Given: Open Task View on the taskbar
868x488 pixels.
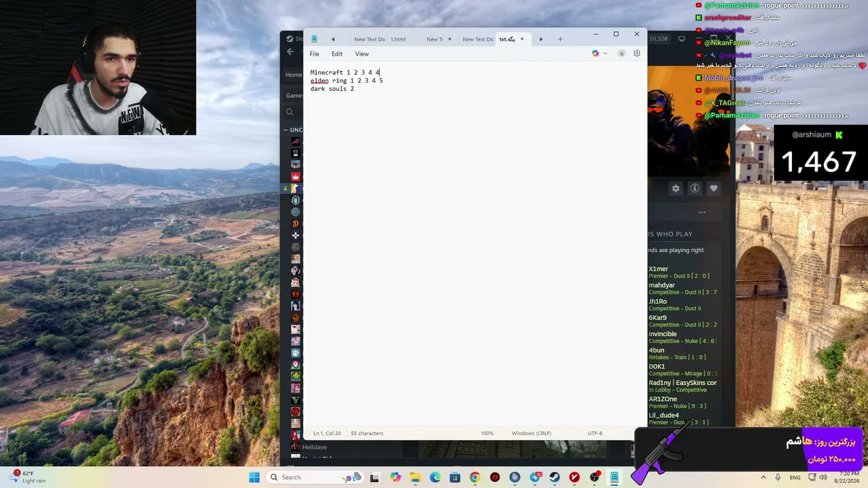Looking at the screenshot, I should (x=374, y=477).
